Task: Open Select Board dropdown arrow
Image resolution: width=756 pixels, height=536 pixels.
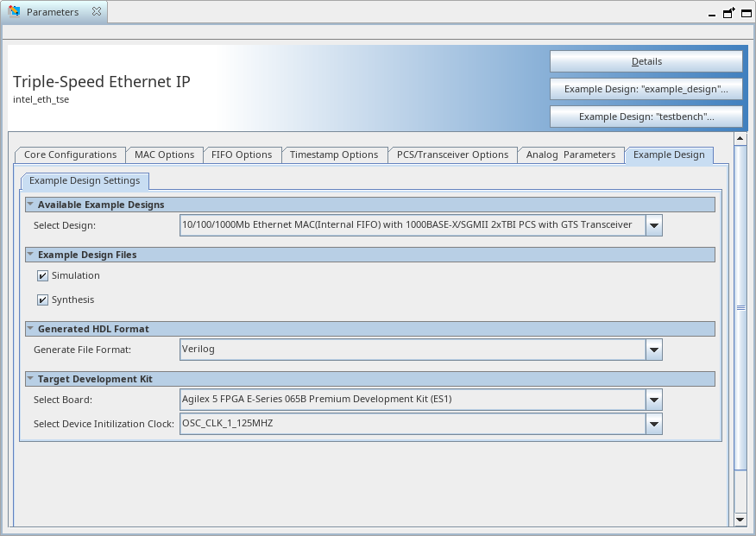Action: point(654,400)
